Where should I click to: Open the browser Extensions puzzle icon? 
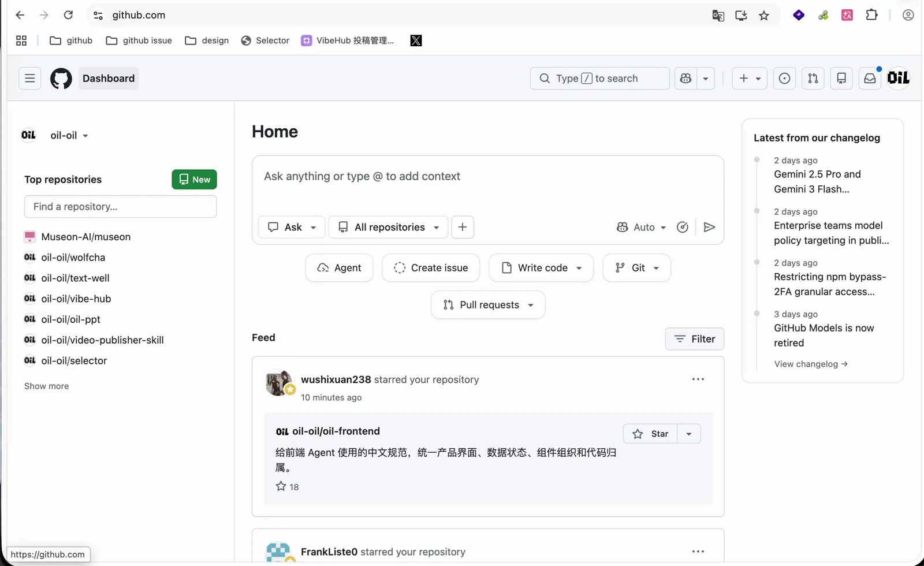[872, 15]
